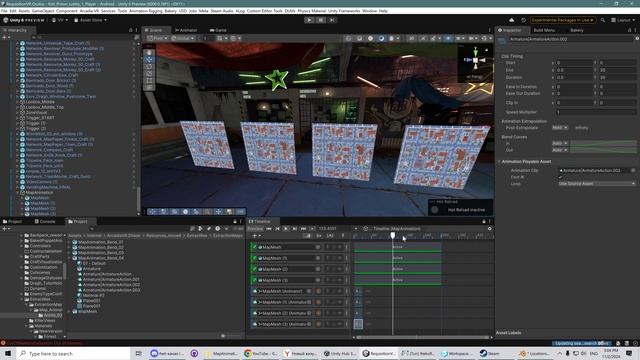Open Post-Extrapolate Hold dropdown
640x360 pixels.
click(x=560, y=128)
